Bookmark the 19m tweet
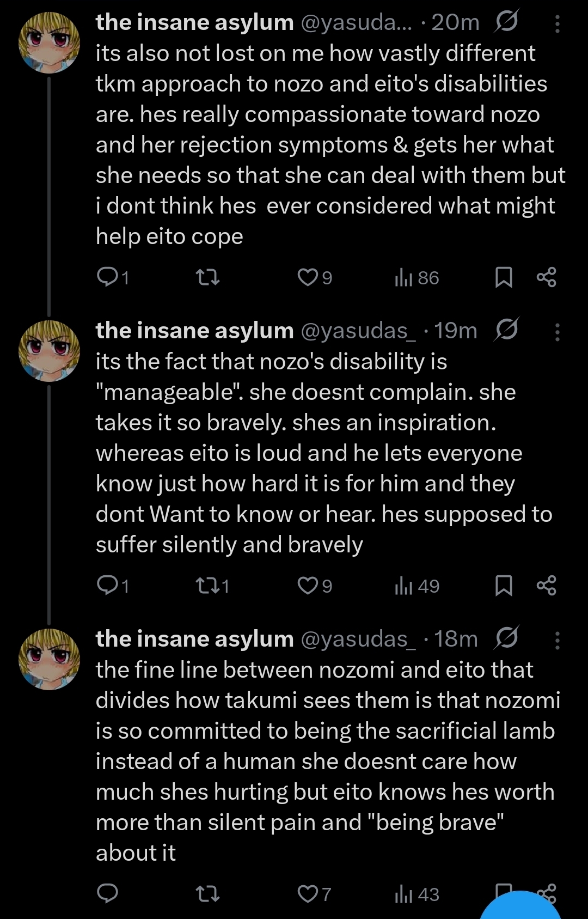 click(x=504, y=586)
